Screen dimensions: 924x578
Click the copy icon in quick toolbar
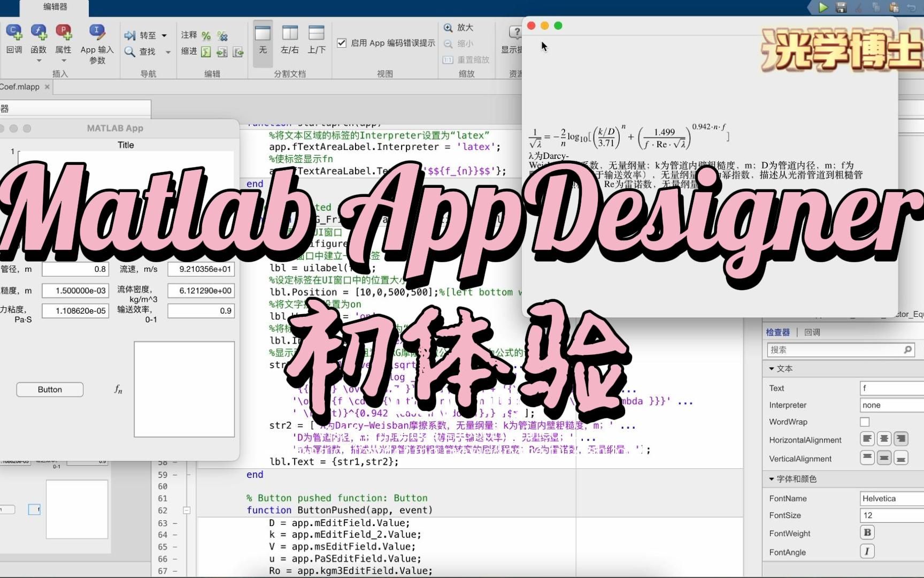click(876, 7)
